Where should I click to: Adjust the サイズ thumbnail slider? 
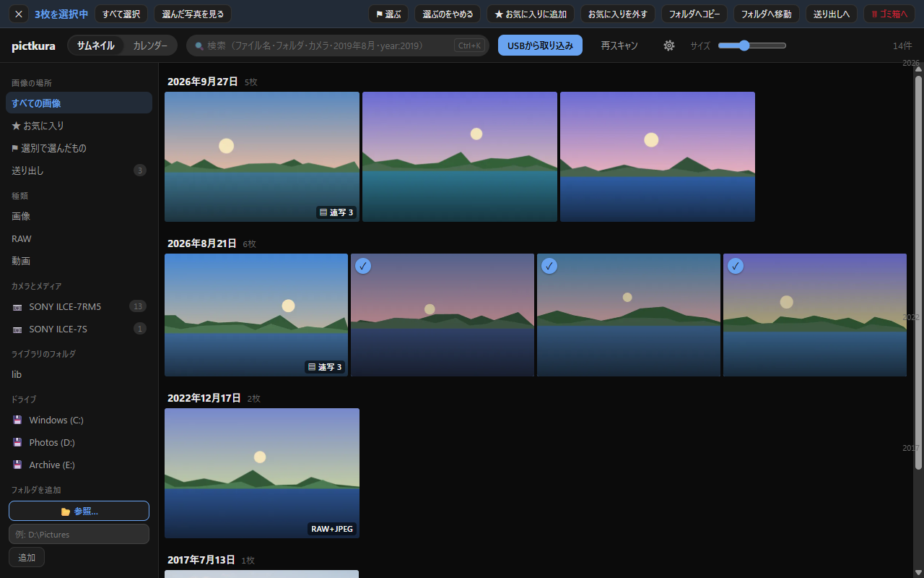[752, 46]
